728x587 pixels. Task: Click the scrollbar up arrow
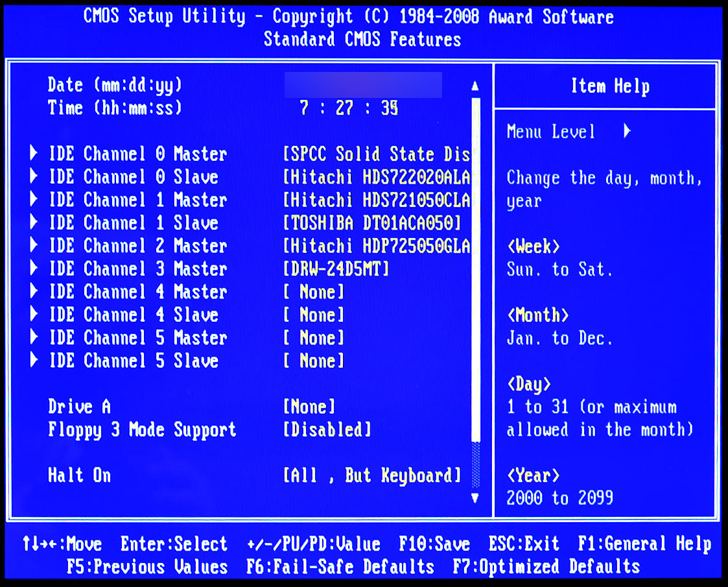475,86
